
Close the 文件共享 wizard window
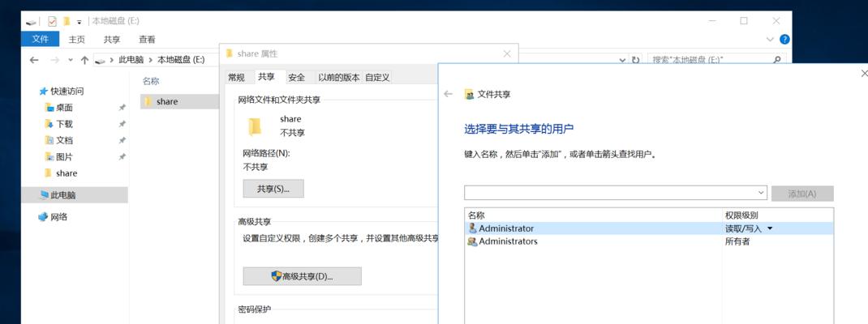(x=865, y=73)
